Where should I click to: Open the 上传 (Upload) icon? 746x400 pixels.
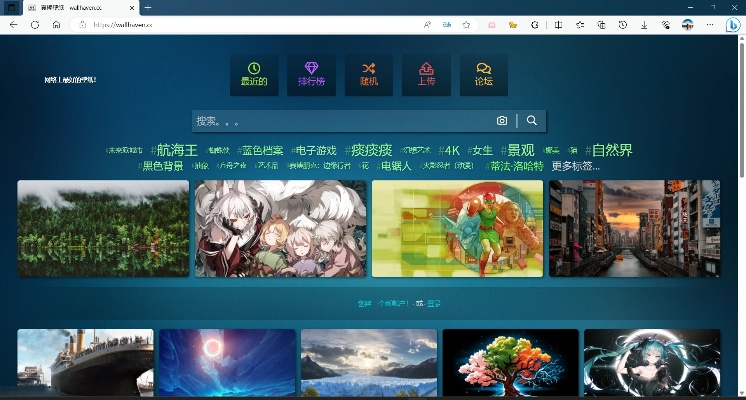coord(426,75)
